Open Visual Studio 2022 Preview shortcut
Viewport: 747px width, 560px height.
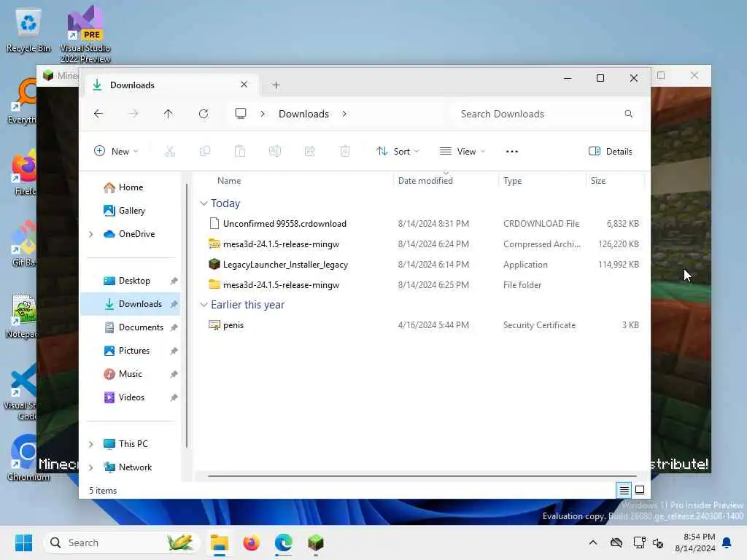tap(85, 34)
